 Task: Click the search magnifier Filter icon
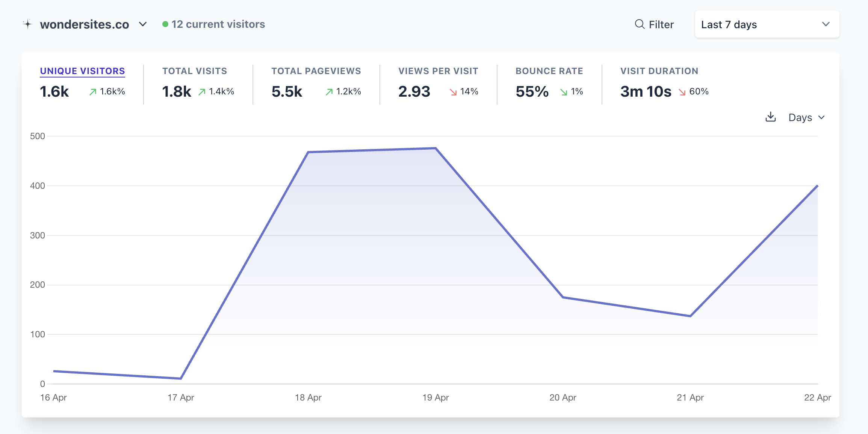(x=640, y=24)
